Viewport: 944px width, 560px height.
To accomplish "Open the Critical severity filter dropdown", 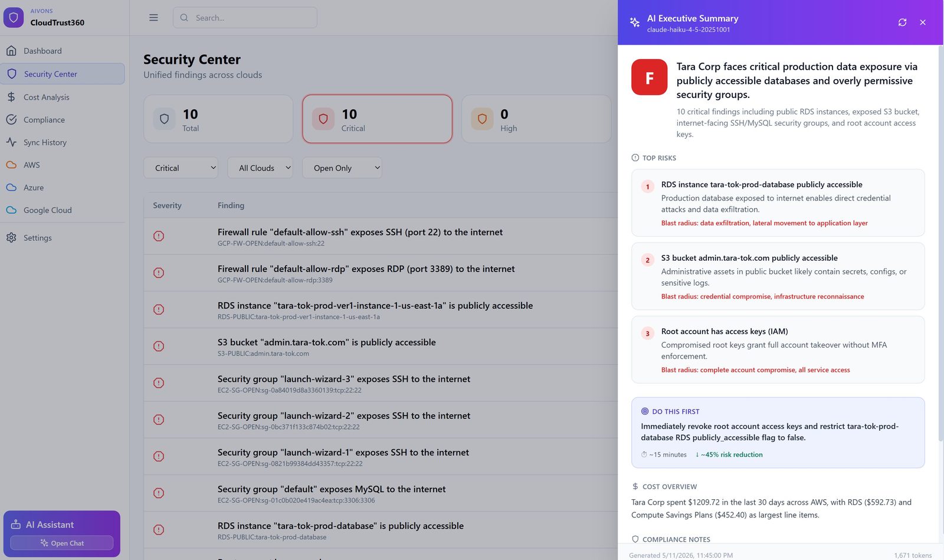I will pos(181,168).
